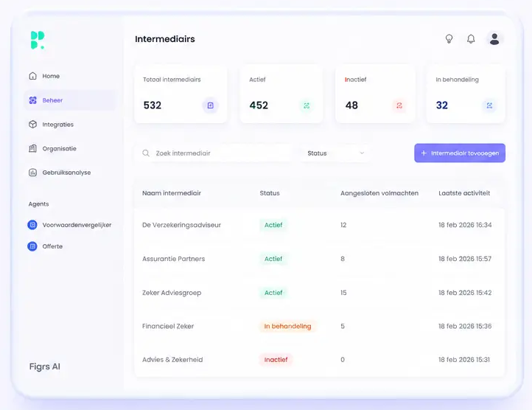Open the notifications bell
This screenshot has height=410, width=532.
pos(471,39)
